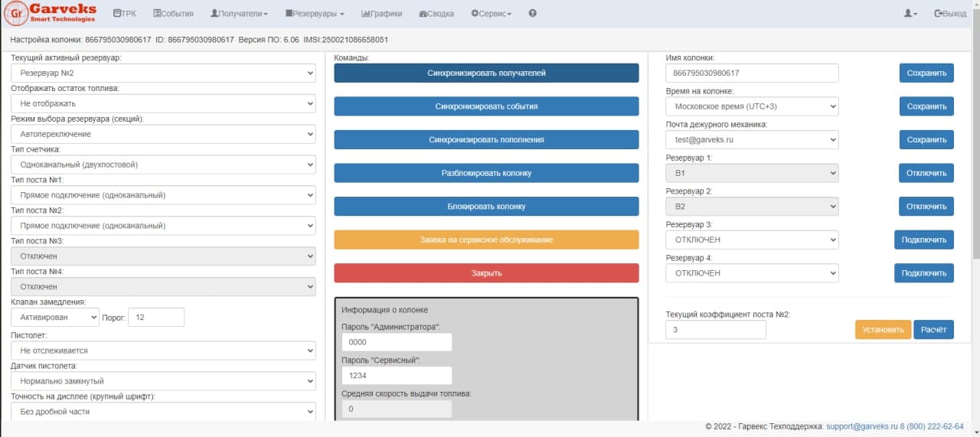Open the Графики charts page
Image resolution: width=980 pixels, height=437 pixels.
(x=381, y=14)
